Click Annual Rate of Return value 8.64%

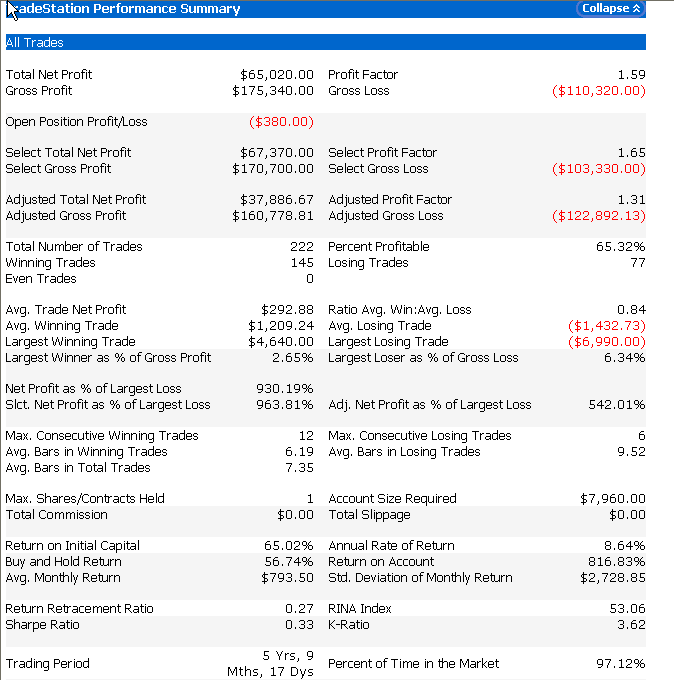coord(625,546)
